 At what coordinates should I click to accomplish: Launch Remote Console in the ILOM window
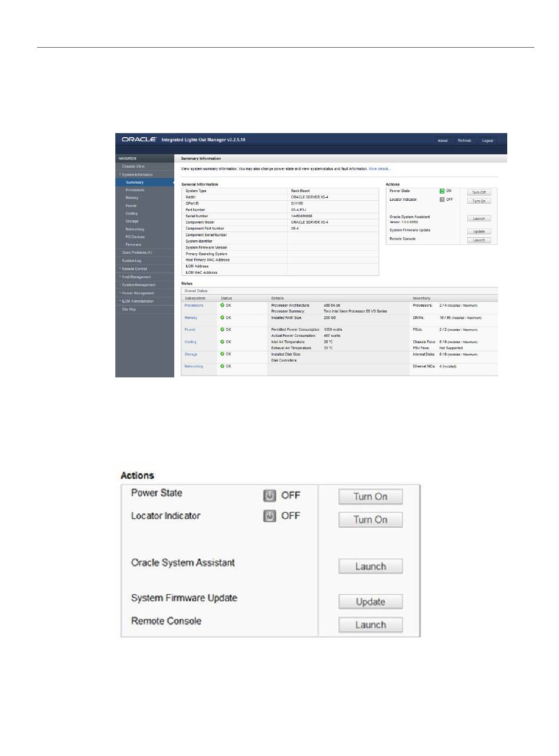479,240
